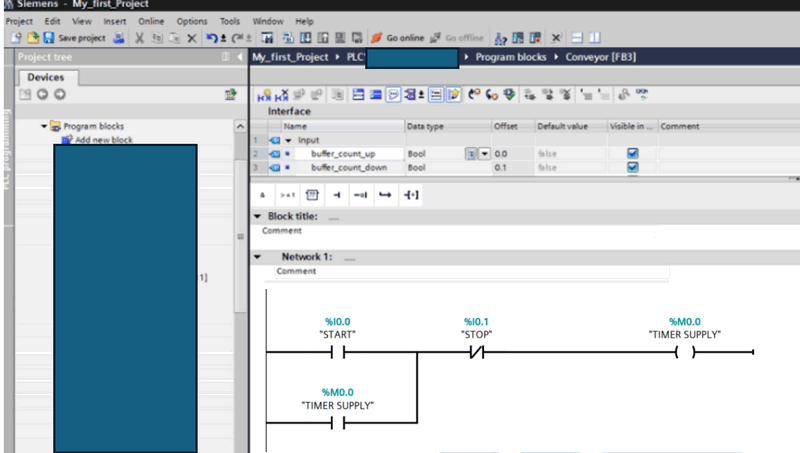Click the Undo arrow icon
800x453 pixels.
(x=212, y=38)
